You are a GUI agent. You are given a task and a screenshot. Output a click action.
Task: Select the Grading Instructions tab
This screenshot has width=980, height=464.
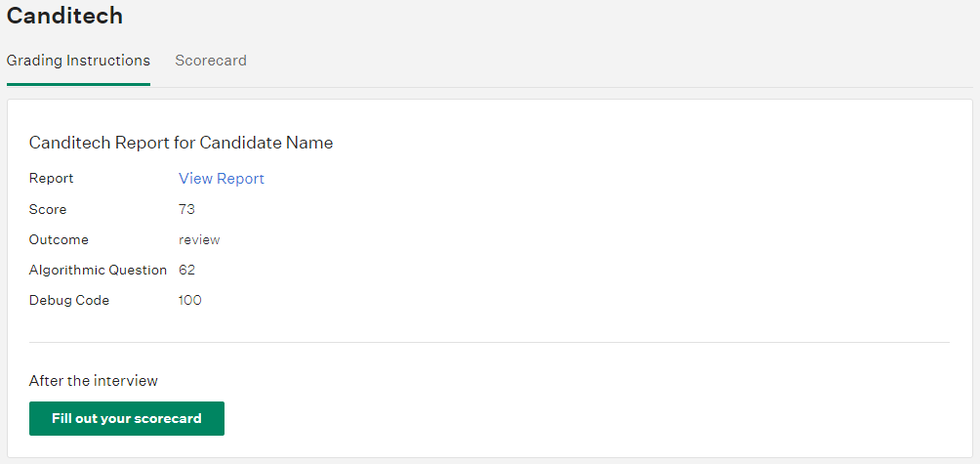tap(78, 61)
